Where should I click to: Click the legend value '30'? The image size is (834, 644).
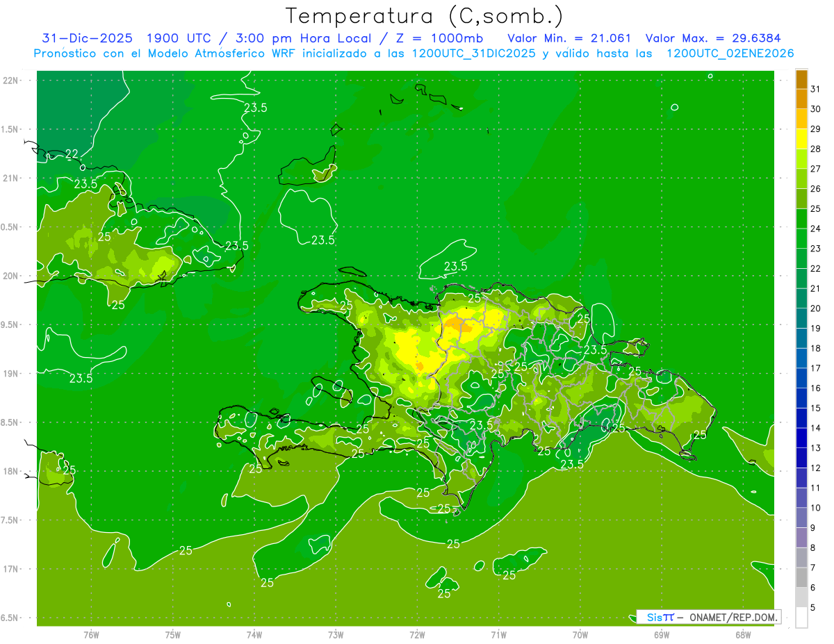(x=815, y=109)
